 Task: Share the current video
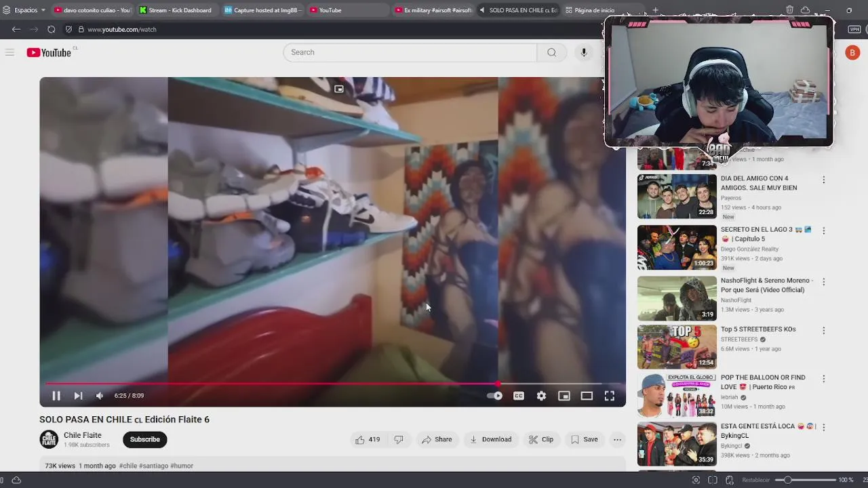tap(437, 439)
